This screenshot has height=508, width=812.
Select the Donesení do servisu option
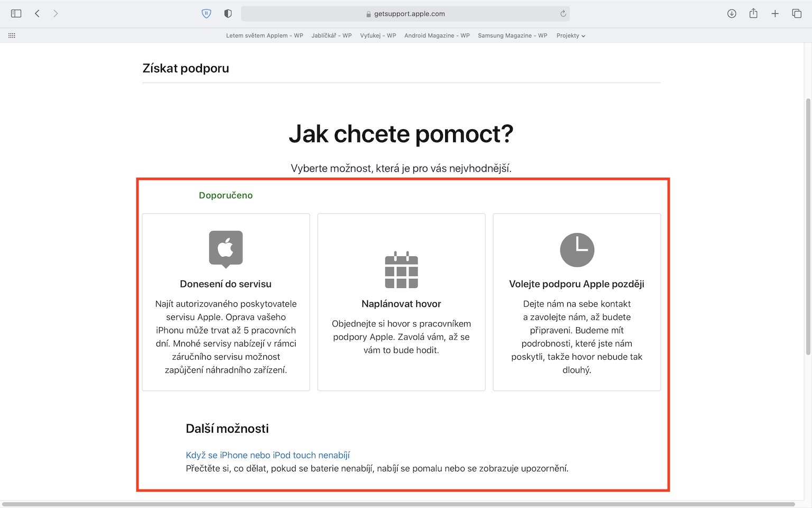click(226, 302)
